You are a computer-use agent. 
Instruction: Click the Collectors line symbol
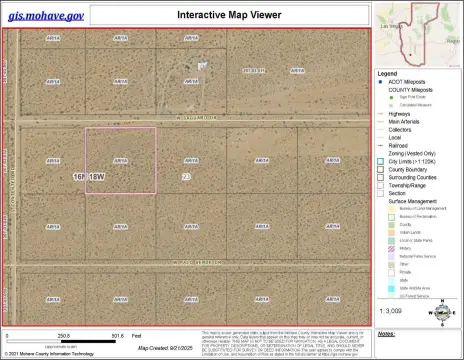click(x=380, y=130)
